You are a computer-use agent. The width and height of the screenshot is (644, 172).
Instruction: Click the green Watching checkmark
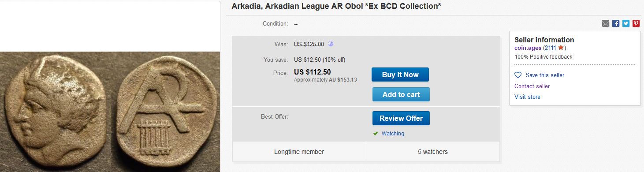[376, 134]
